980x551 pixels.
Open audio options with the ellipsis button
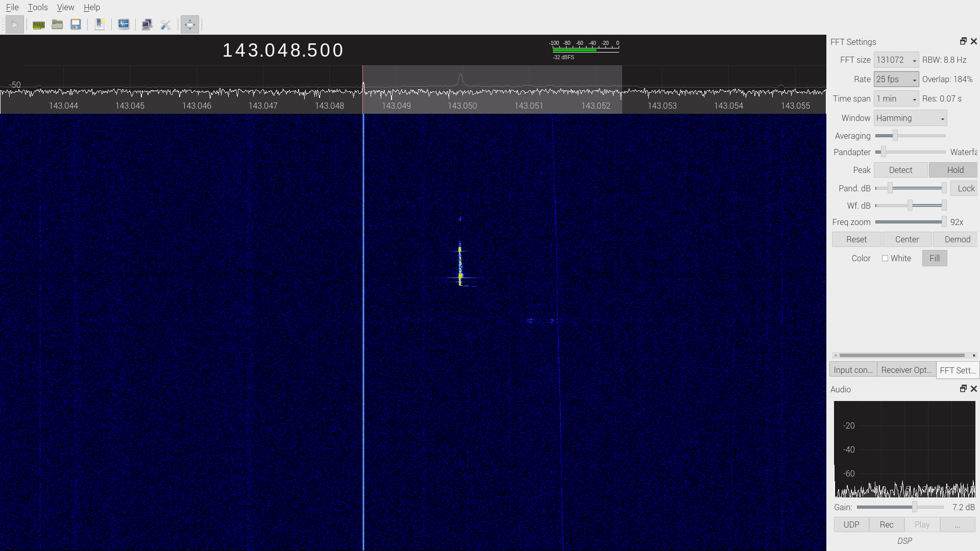click(x=958, y=524)
